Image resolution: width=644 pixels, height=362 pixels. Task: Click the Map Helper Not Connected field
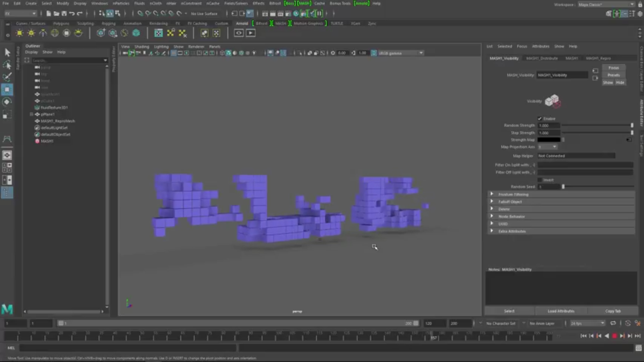(x=576, y=156)
